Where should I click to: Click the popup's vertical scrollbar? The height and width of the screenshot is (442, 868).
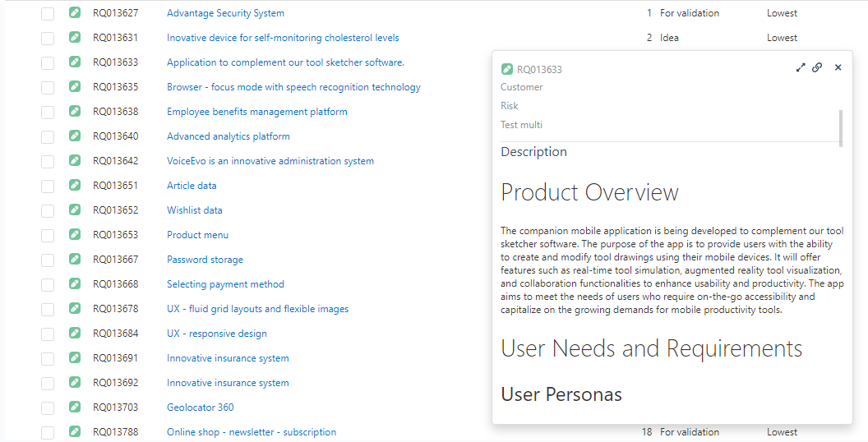tap(840, 127)
